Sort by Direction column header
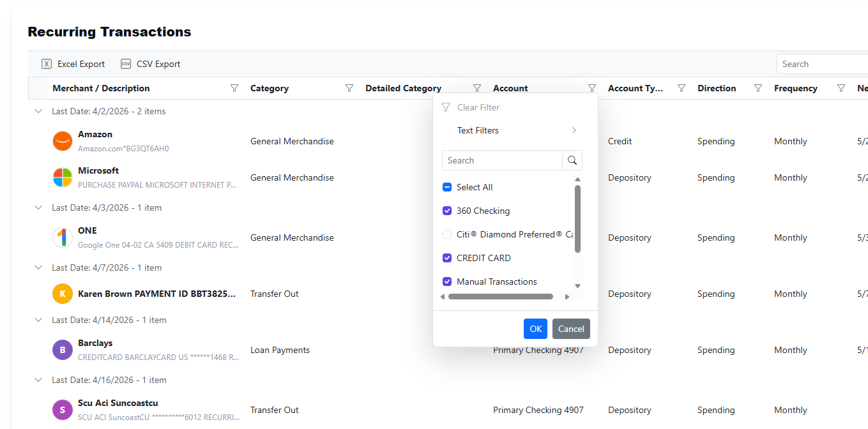 [717, 88]
